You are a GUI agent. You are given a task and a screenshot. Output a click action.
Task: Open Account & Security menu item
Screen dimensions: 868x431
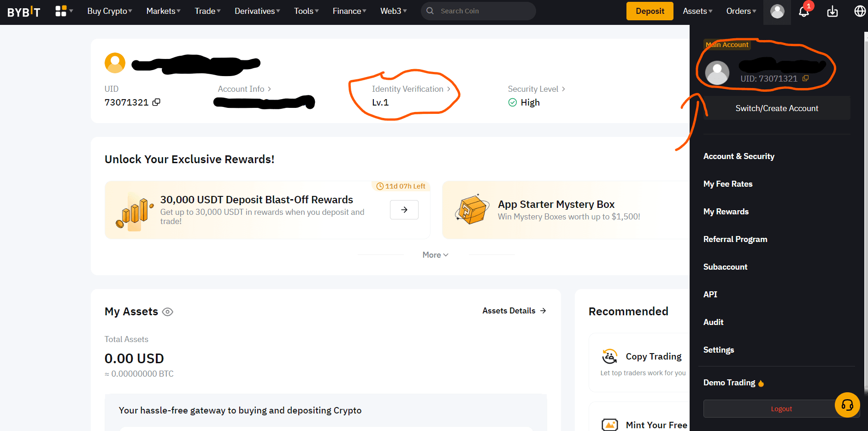point(738,156)
